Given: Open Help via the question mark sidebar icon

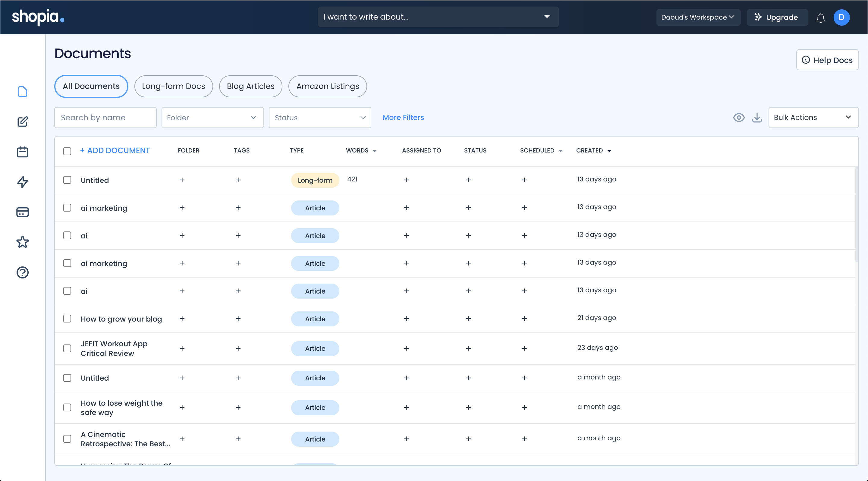Looking at the screenshot, I should click(x=22, y=272).
